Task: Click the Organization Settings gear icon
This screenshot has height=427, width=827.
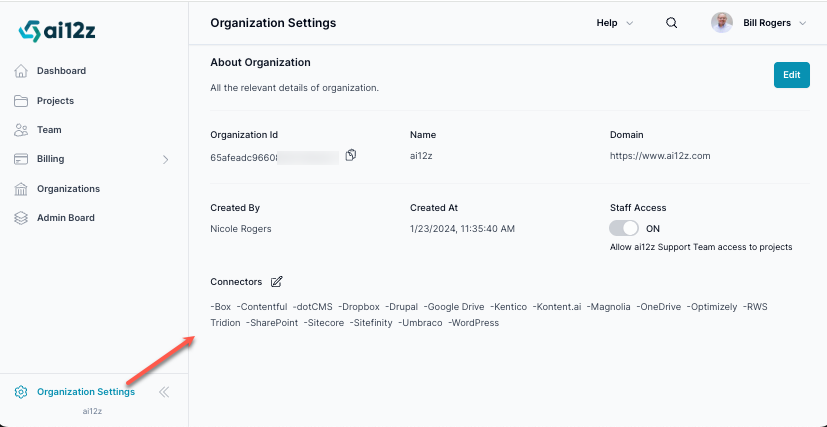Action: (21, 392)
